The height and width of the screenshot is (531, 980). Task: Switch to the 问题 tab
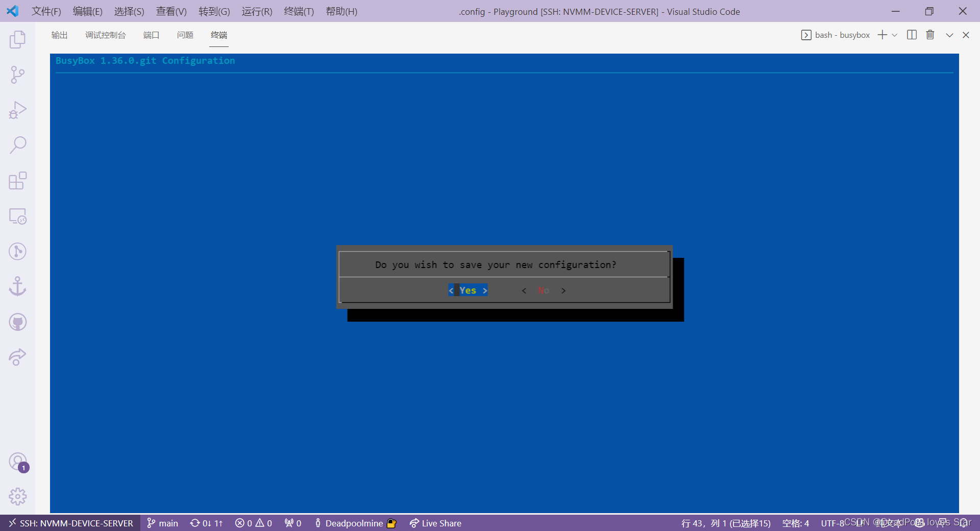185,35
